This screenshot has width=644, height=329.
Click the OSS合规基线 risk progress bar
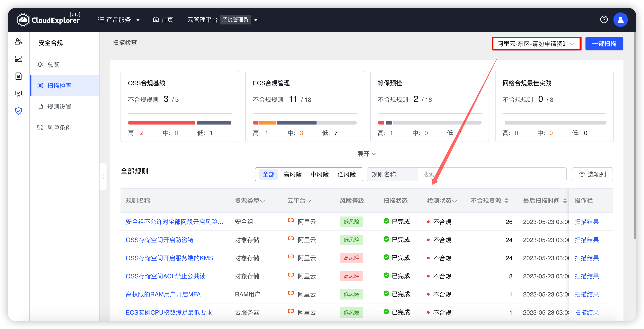point(179,123)
